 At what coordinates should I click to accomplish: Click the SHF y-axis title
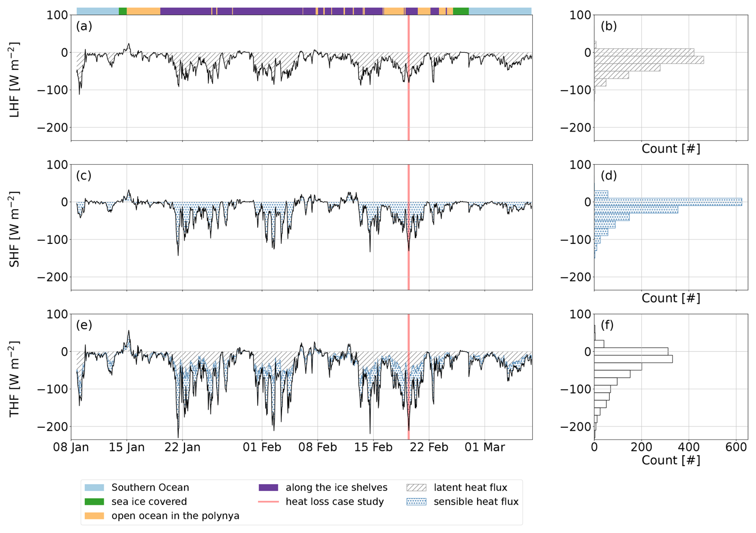tap(14, 229)
